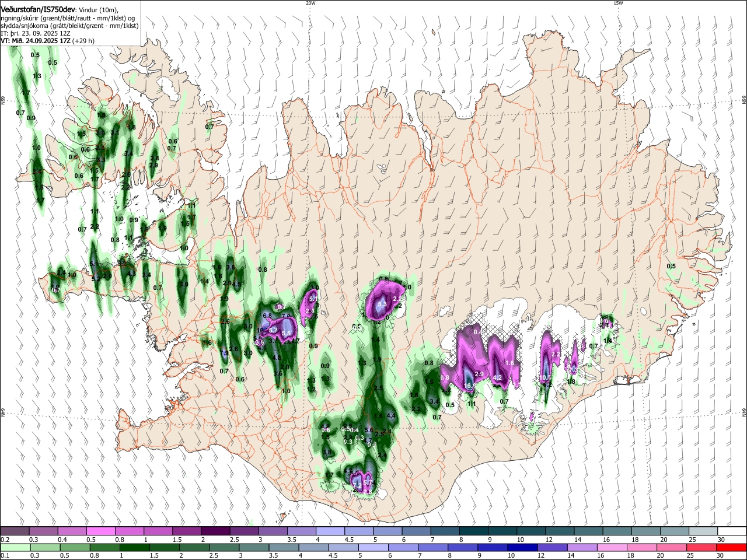Click the 'rigning/skúrir' legend description line

tap(68, 19)
